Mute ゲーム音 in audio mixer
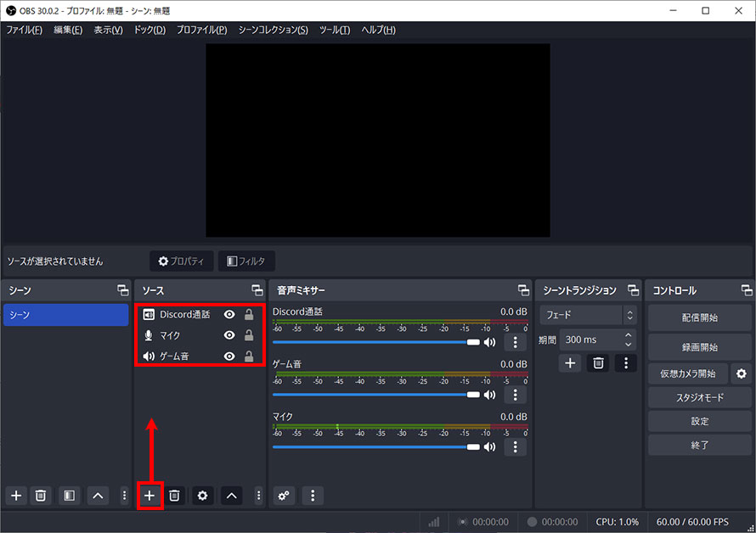The width and height of the screenshot is (756, 533). [490, 395]
